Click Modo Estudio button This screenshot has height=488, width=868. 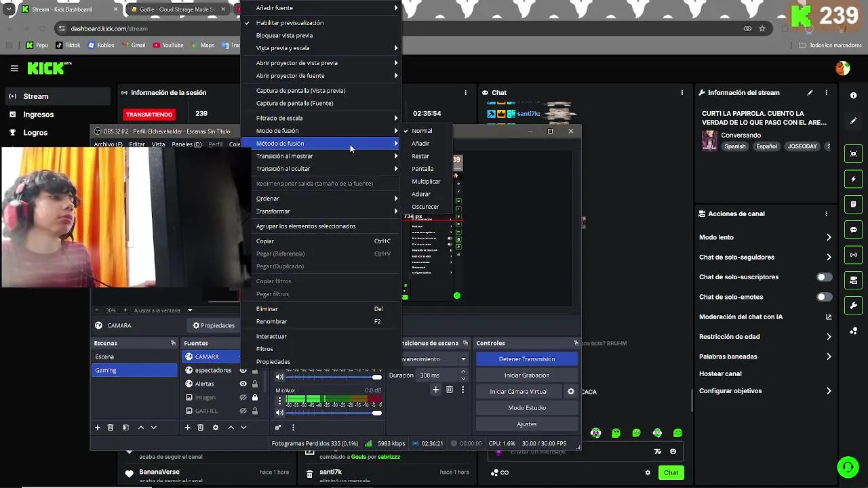(527, 408)
